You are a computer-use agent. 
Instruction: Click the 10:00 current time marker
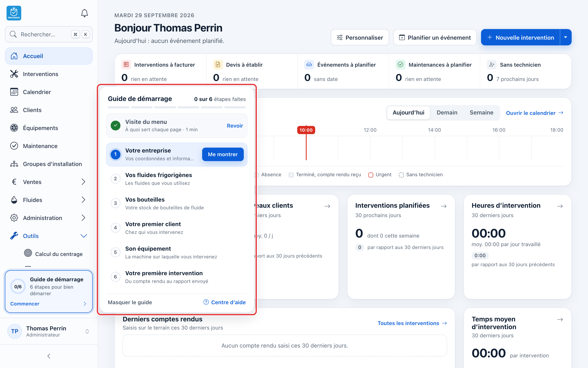pos(306,130)
